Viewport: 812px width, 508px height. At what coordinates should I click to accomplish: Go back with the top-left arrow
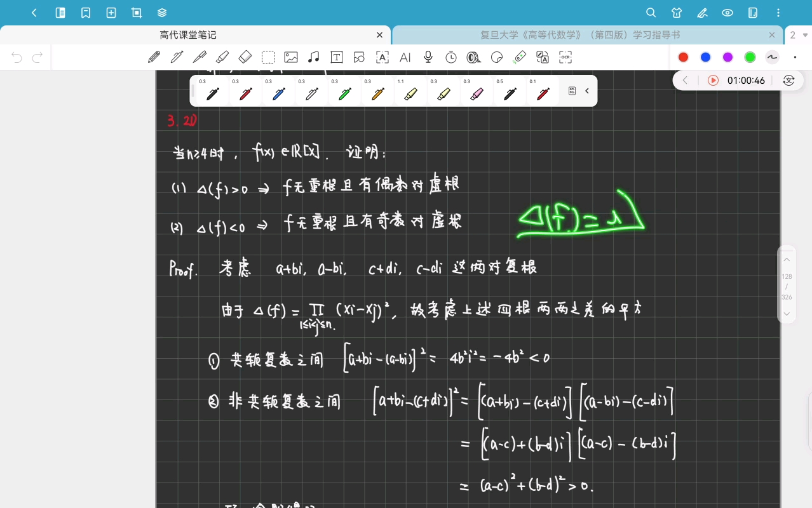coord(34,13)
